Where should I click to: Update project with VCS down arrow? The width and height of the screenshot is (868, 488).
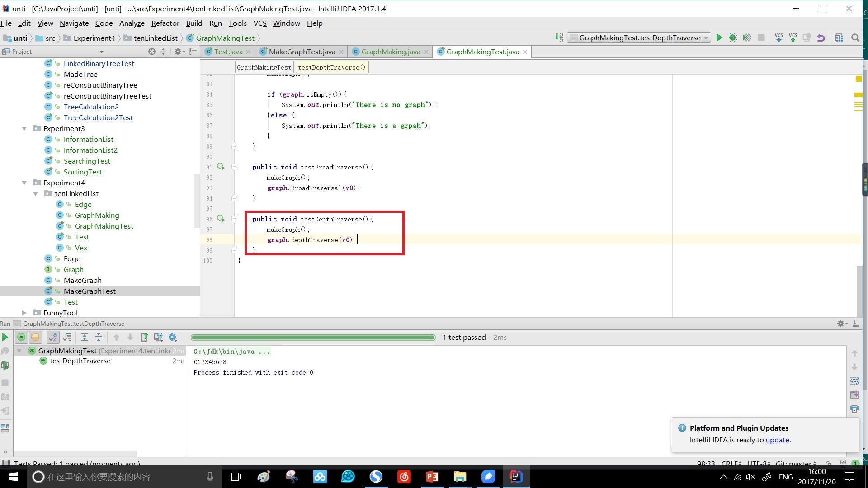point(778,38)
